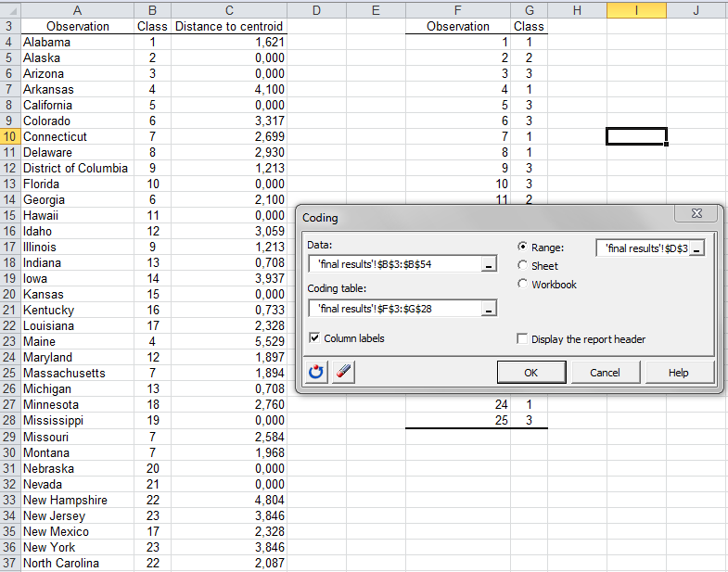Click the cell containing Alaska

pyautogui.click(x=78, y=57)
